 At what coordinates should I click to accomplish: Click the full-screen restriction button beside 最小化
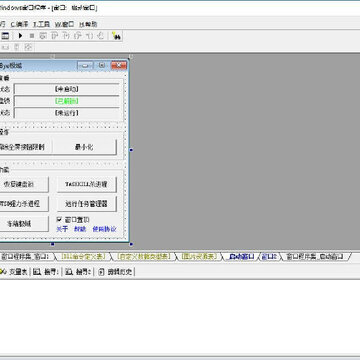coord(26,147)
